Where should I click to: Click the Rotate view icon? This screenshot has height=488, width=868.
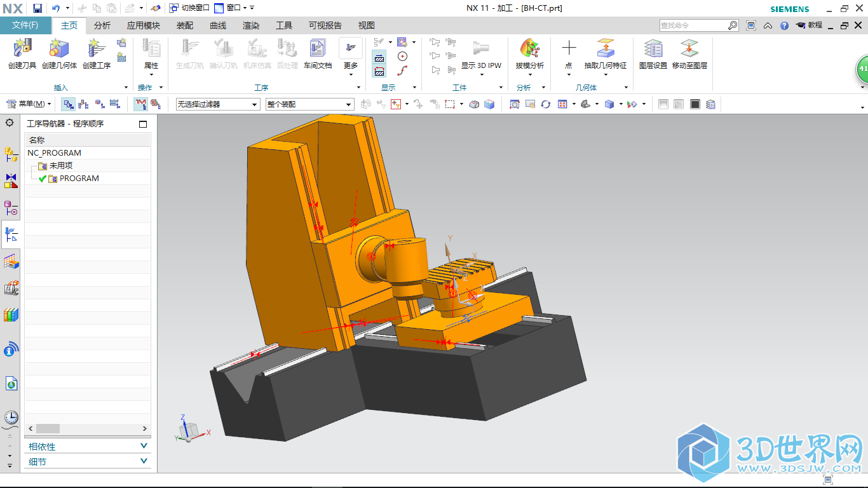[545, 104]
